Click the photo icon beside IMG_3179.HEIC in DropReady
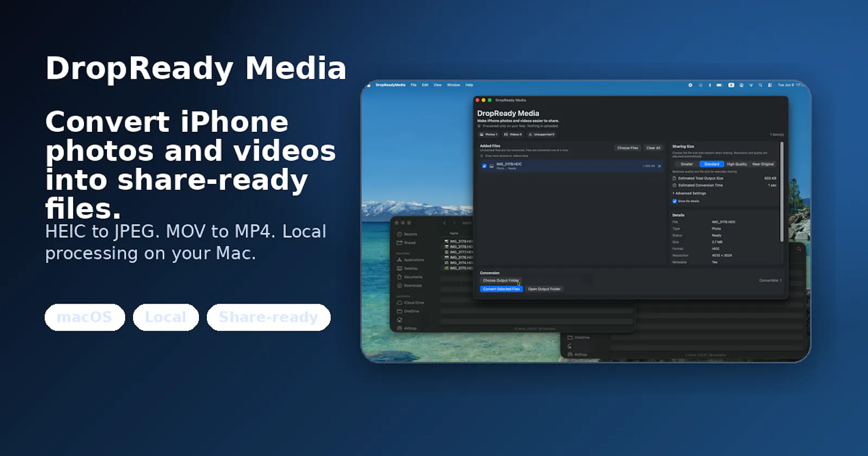 [x=492, y=166]
